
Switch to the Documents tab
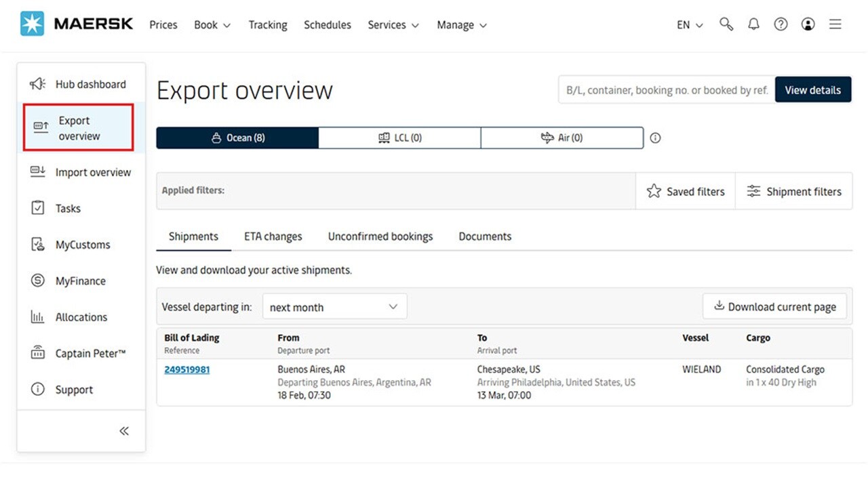(484, 236)
